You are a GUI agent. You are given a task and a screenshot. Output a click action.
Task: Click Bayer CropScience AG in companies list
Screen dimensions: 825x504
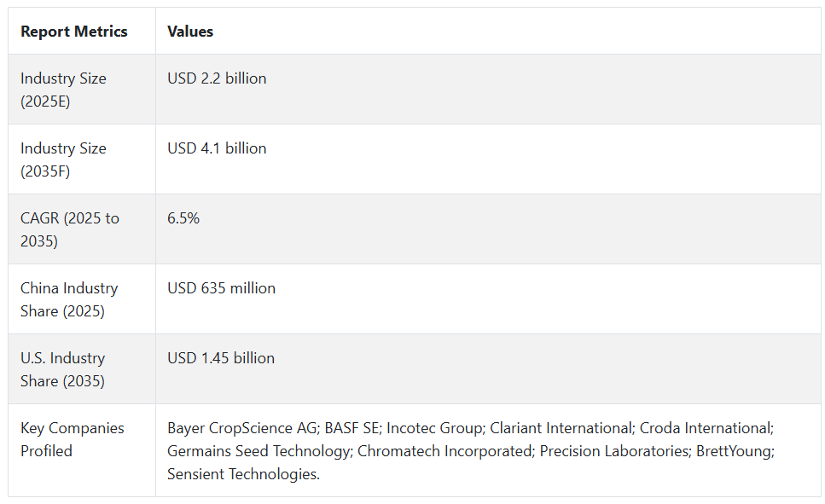coord(242,428)
